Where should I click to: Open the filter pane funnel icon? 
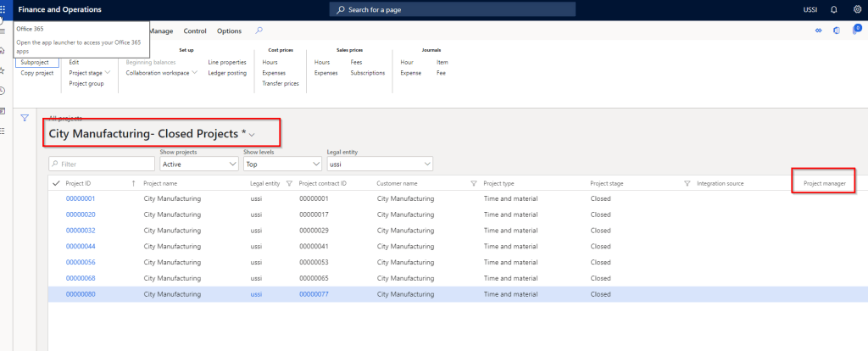click(25, 118)
